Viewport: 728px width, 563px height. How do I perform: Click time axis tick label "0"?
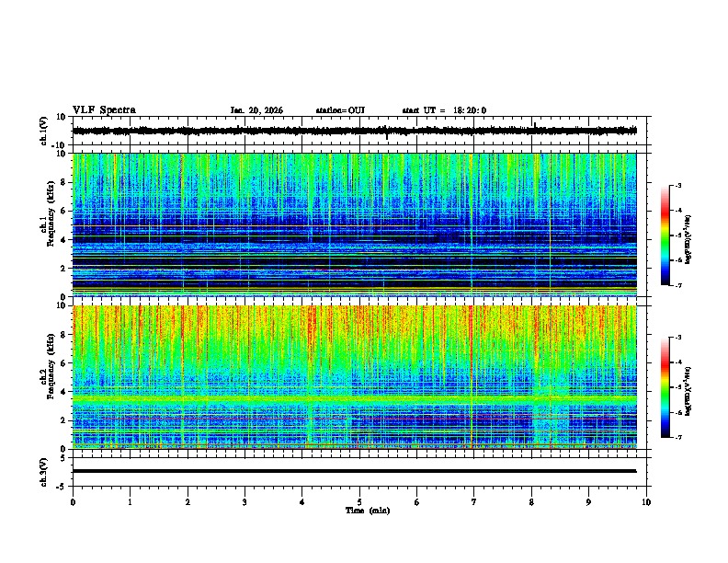73,502
